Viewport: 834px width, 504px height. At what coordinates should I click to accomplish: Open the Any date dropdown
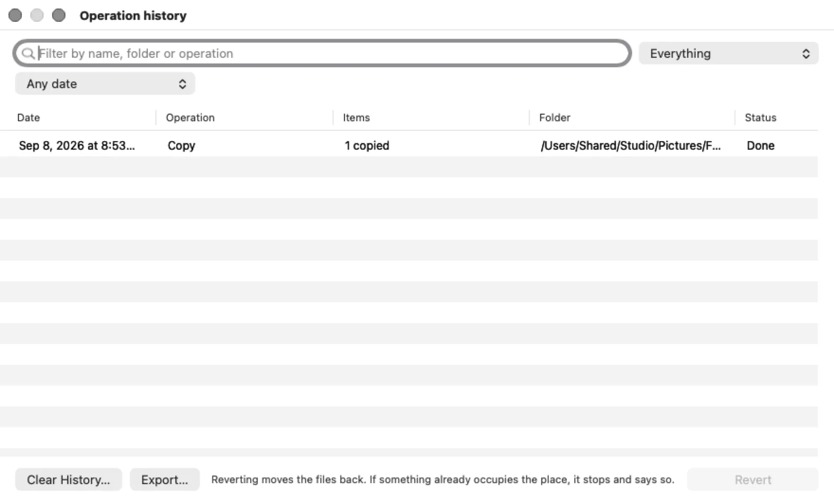tap(105, 84)
